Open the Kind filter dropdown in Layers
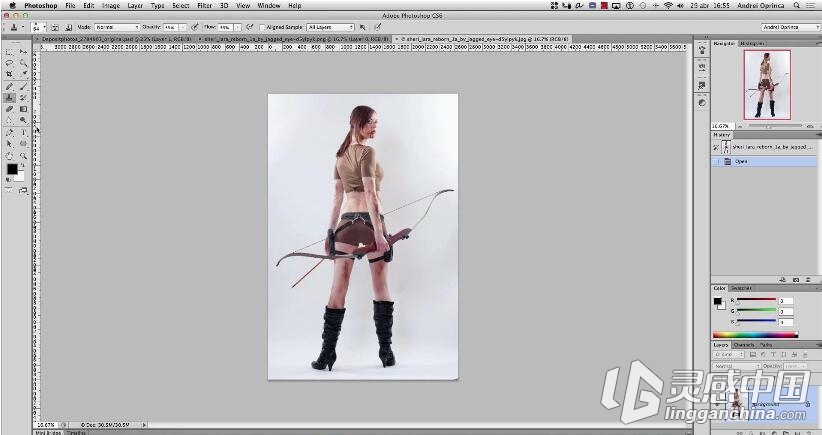 click(x=729, y=355)
